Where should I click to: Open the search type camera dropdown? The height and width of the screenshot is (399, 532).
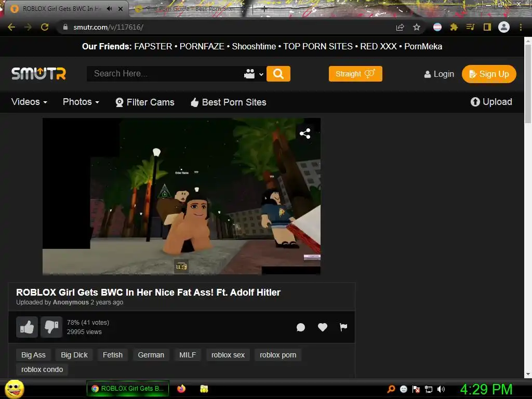[x=254, y=74]
